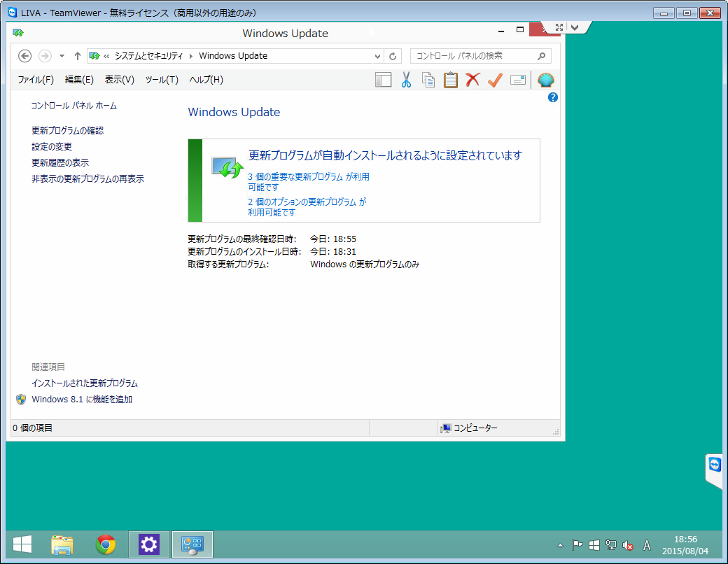Viewport: 728px width, 564px height.
Task: Open the 編集(E) menu
Action: coord(79,80)
